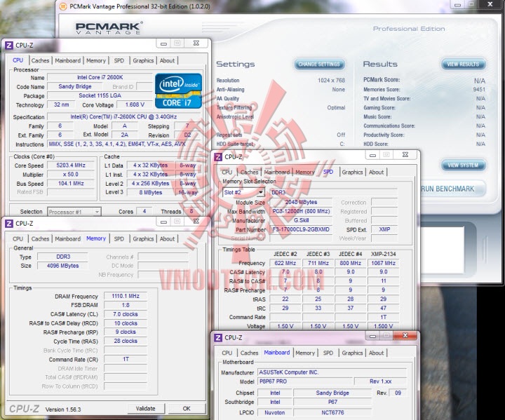Click the Z icon in the CPU-Z Memory window title bar
The width and height of the screenshot is (505, 420).
point(9,224)
